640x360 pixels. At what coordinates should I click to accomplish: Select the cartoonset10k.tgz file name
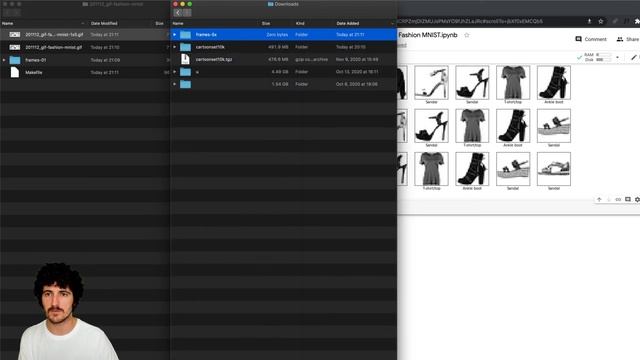point(214,60)
